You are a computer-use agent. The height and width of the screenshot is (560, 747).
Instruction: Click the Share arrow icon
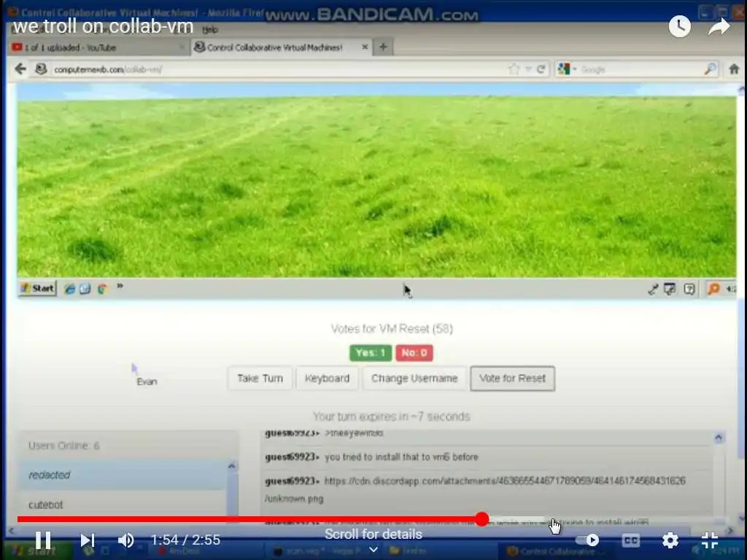(719, 26)
